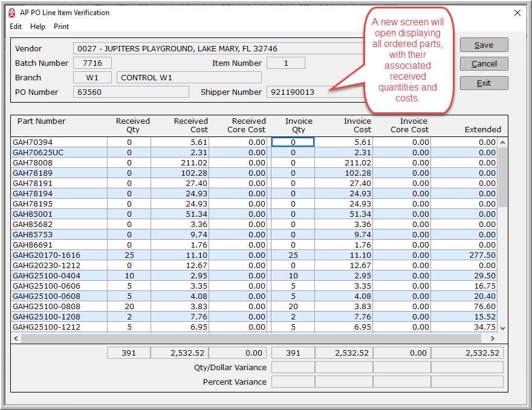
Task: Select the Invoice Qty cell for GAH70394
Action: coord(293,143)
